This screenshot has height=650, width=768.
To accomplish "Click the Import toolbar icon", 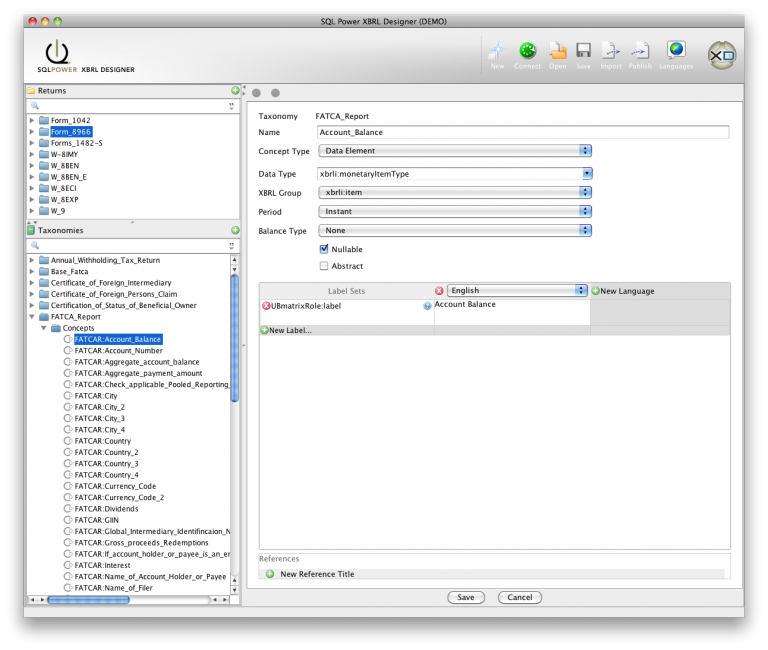I will coord(611,50).
